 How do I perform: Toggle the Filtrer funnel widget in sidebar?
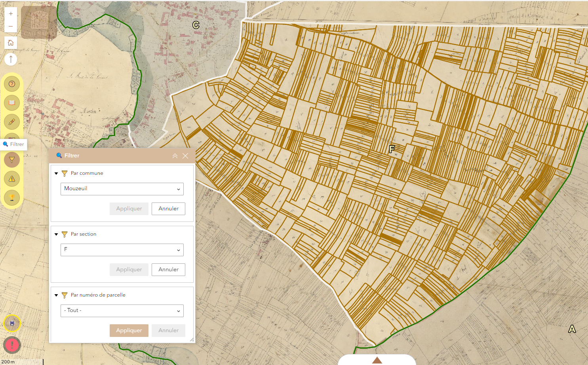[12, 160]
